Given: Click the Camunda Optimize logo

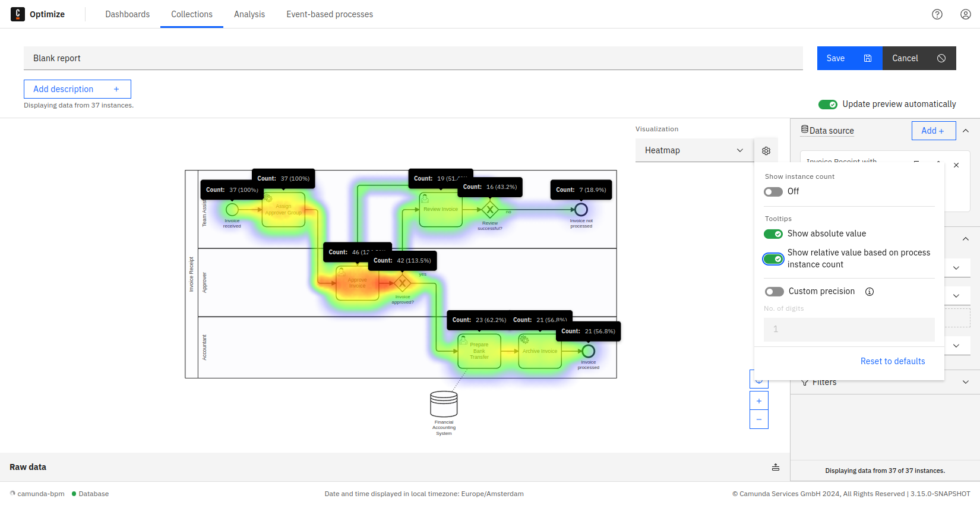Looking at the screenshot, I should pyautogui.click(x=18, y=14).
